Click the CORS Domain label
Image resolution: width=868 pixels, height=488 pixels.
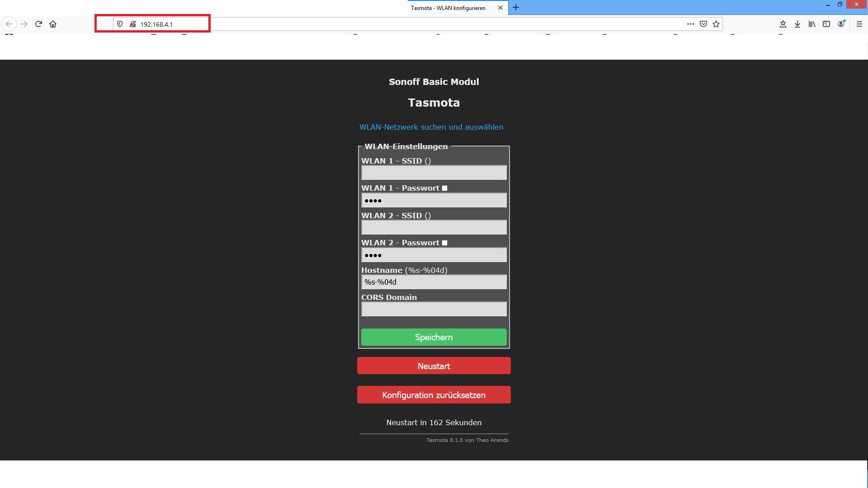coord(389,297)
